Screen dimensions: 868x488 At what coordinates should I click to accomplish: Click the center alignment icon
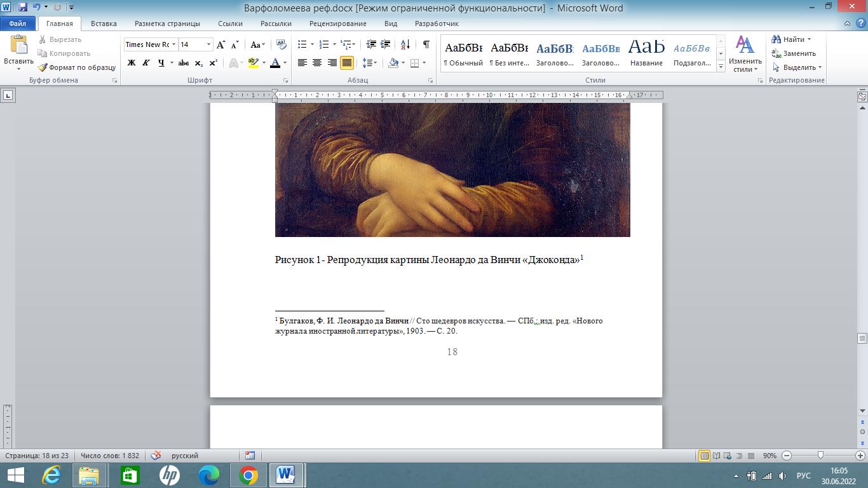coord(317,63)
